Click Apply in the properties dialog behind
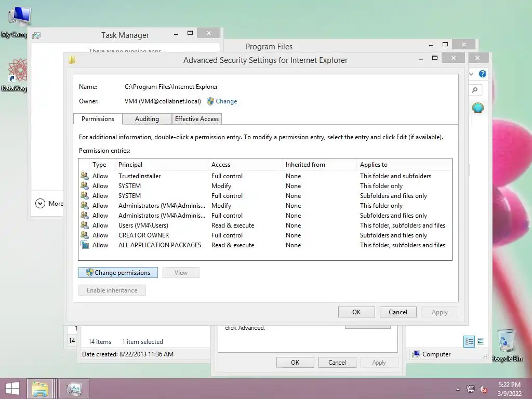Image resolution: width=532 pixels, height=399 pixels. (379, 362)
